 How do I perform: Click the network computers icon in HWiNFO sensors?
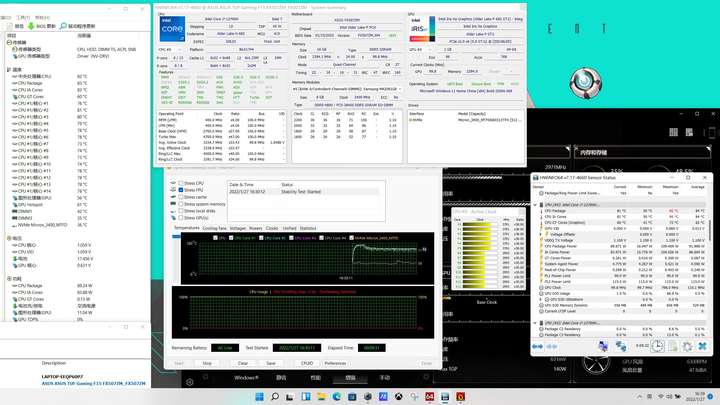603,347
